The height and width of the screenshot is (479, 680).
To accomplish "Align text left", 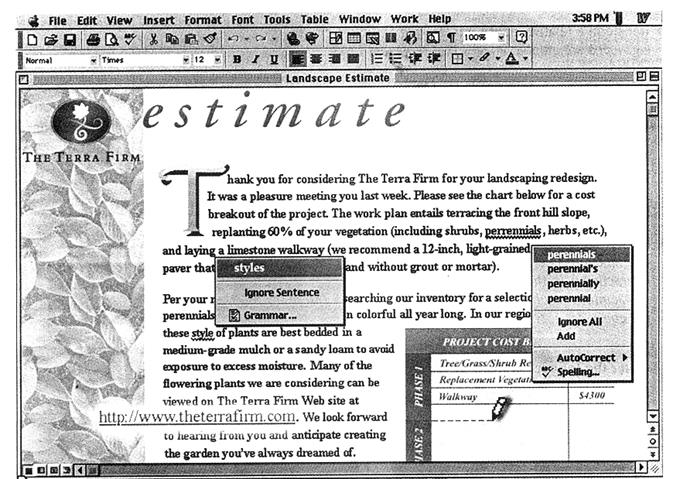I will point(297,59).
